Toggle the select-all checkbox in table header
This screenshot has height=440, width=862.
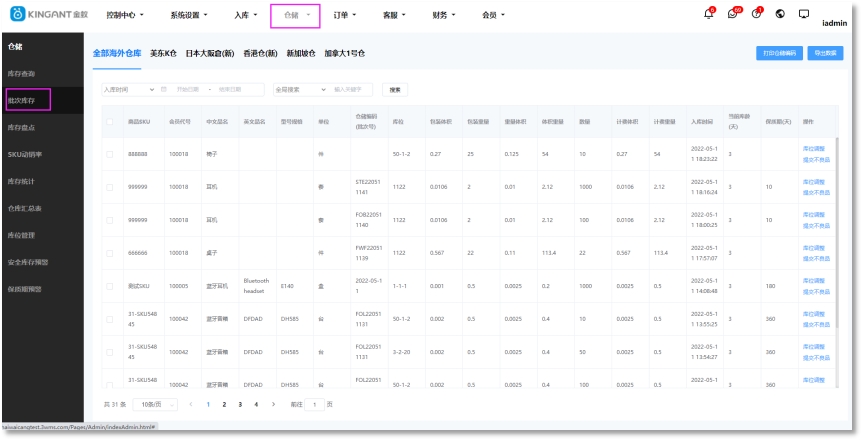point(110,121)
